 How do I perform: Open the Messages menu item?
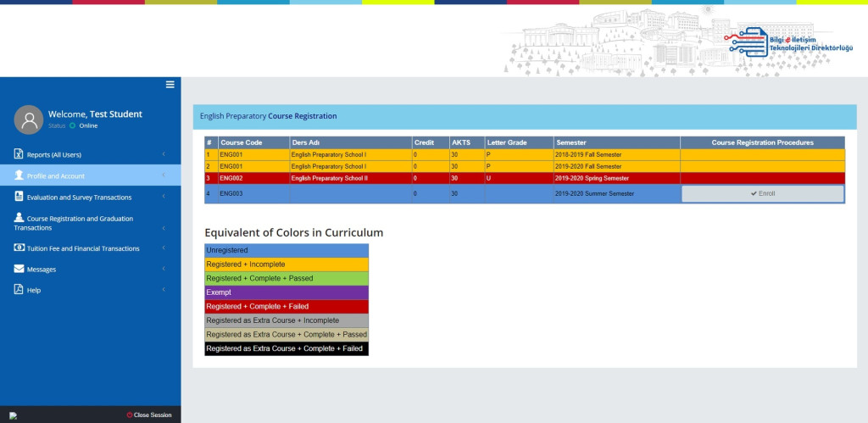point(42,270)
